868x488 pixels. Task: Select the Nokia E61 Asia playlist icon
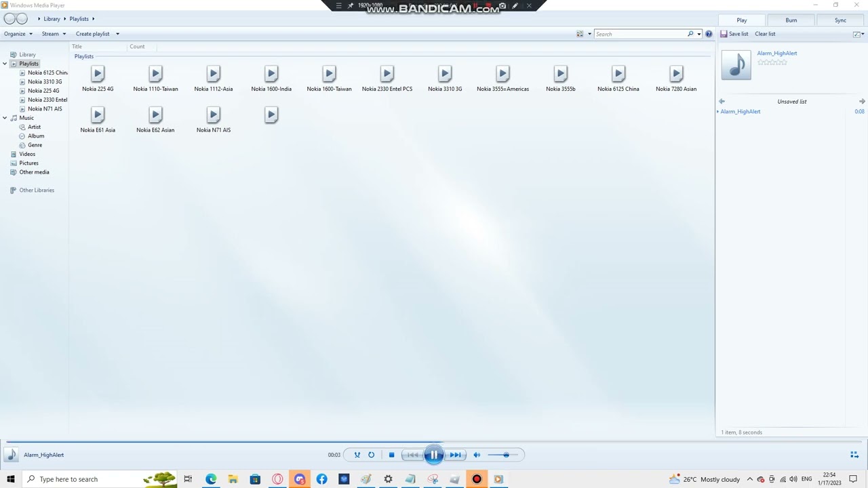tap(98, 115)
